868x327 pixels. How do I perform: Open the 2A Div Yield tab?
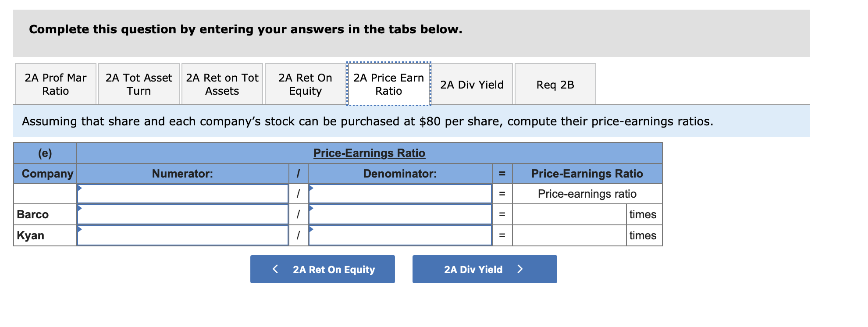coord(472,84)
